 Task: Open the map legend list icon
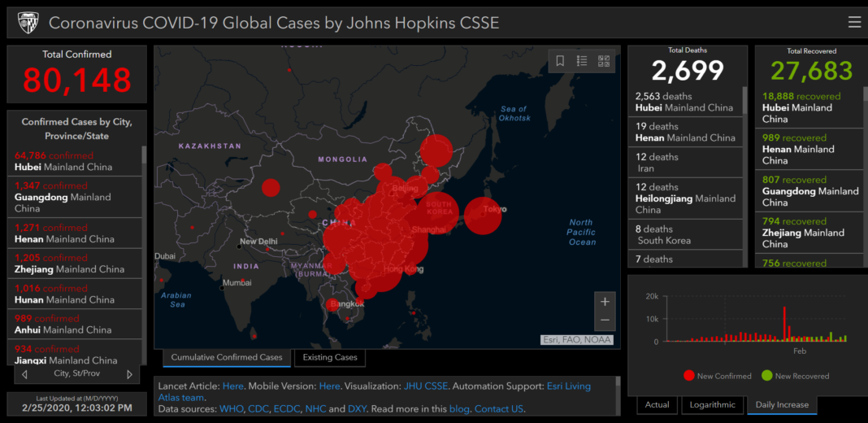pos(582,61)
